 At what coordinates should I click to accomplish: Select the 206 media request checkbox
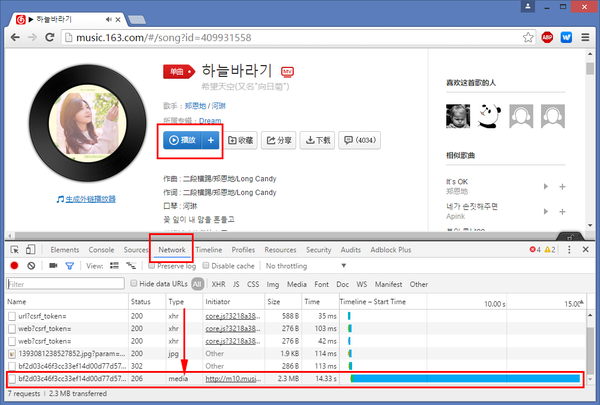tap(12, 379)
